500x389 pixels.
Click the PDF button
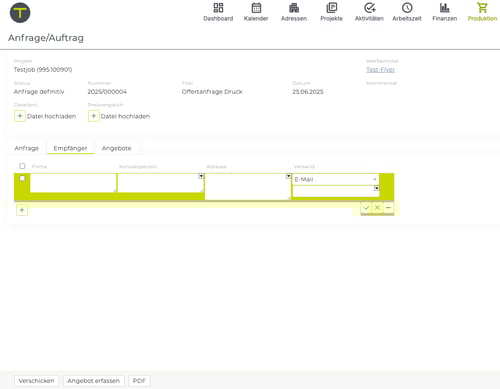coord(139,381)
